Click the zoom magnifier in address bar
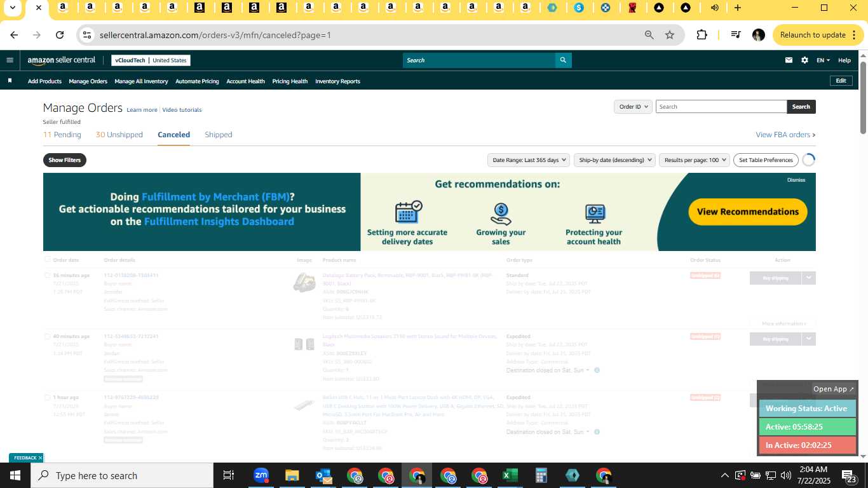The height and width of the screenshot is (488, 868). (649, 35)
